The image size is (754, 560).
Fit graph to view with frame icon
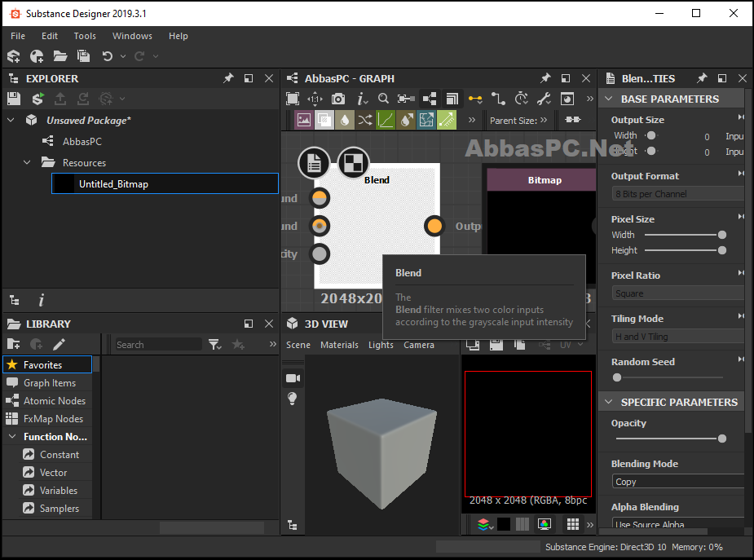point(293,99)
